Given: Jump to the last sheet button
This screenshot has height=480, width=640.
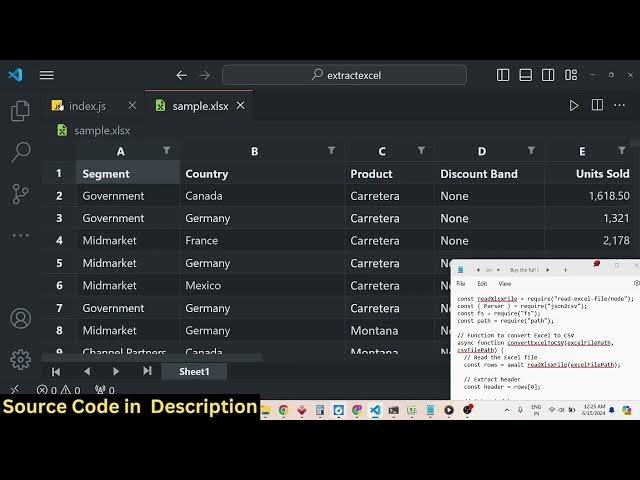Looking at the screenshot, I should point(147,371).
